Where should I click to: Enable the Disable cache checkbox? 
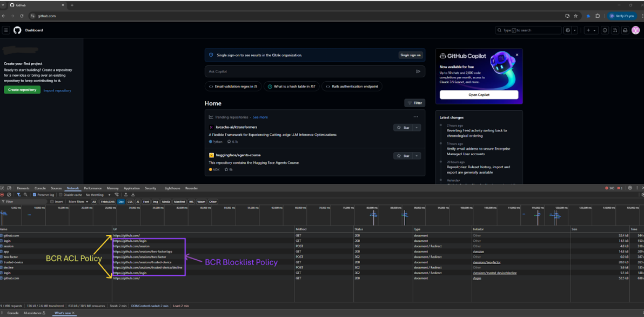61,195
